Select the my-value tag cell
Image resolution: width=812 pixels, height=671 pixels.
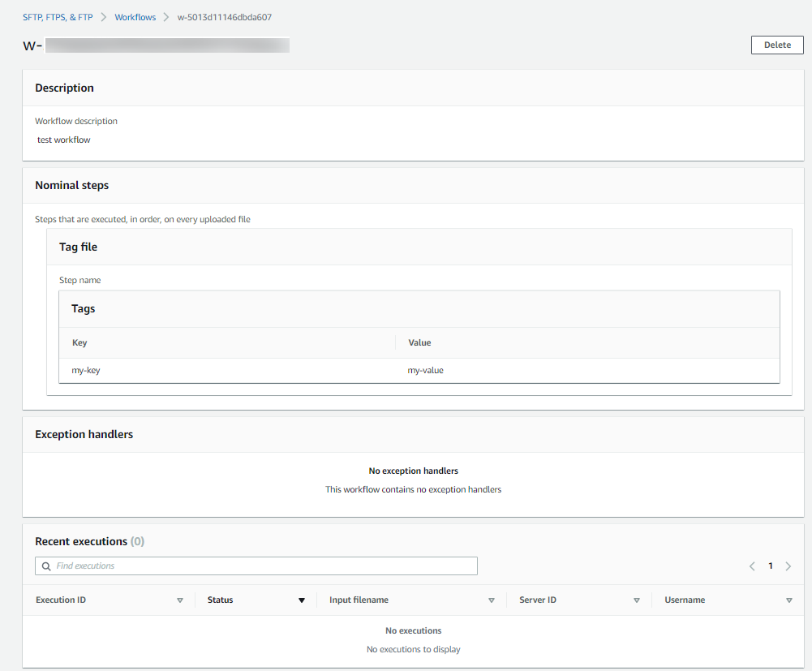[426, 370]
